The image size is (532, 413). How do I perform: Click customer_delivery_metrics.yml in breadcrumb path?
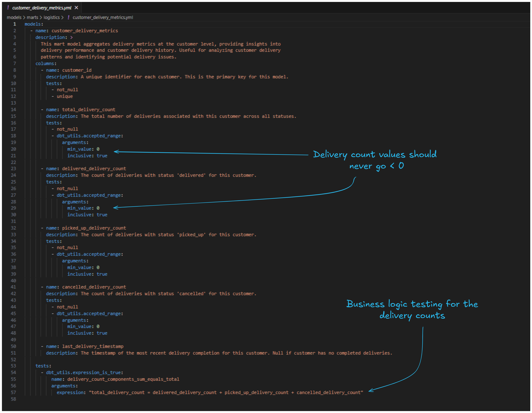point(103,17)
